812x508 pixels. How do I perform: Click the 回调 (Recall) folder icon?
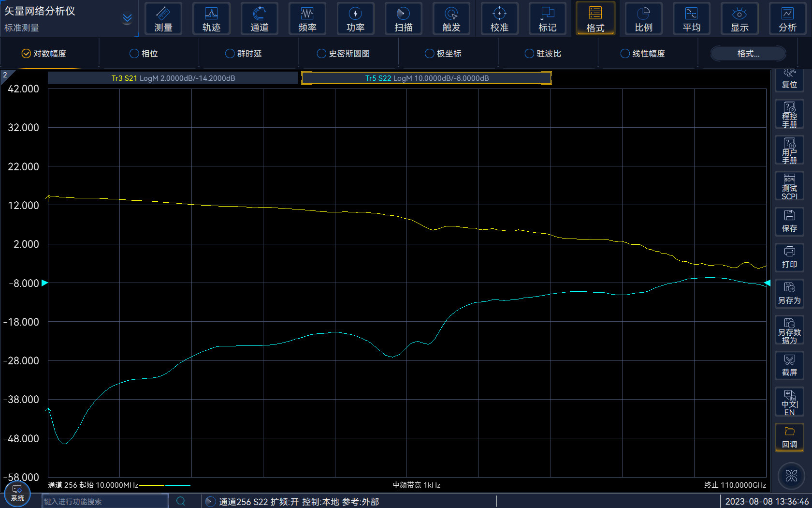click(x=789, y=437)
